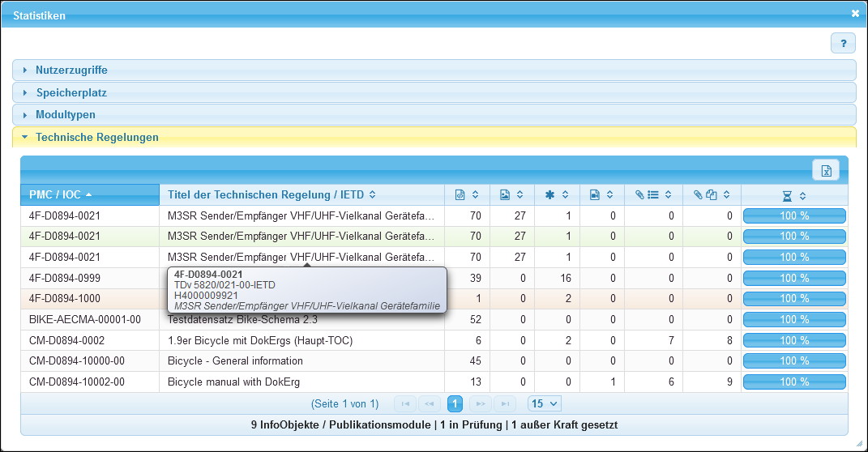Click title Testdatensatz Bike-Schema 2.3
This screenshot has width=868, height=452.
pos(242,320)
